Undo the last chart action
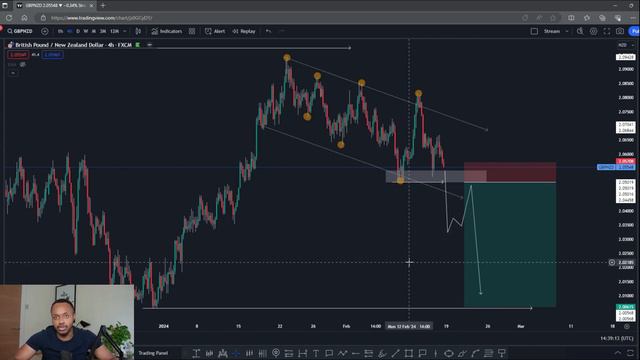 click(268, 31)
